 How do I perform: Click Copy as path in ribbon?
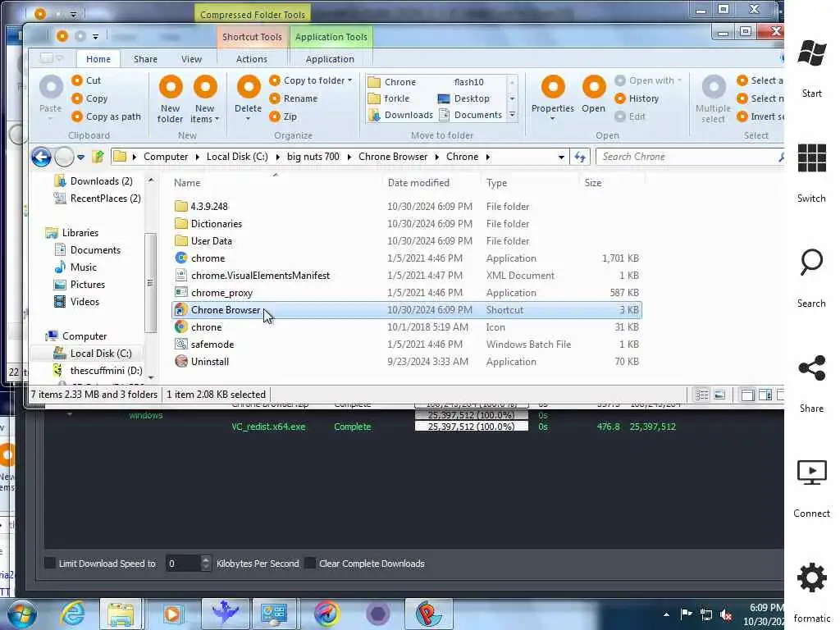pyautogui.click(x=106, y=116)
